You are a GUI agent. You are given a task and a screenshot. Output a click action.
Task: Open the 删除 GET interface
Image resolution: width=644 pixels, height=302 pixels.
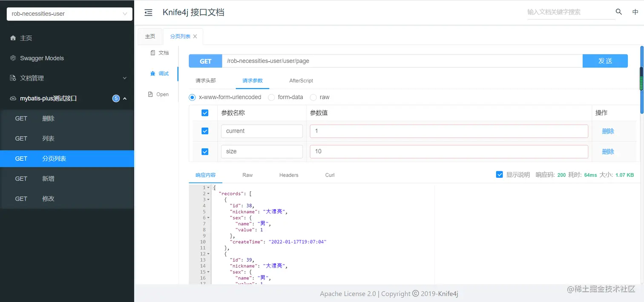click(67, 119)
